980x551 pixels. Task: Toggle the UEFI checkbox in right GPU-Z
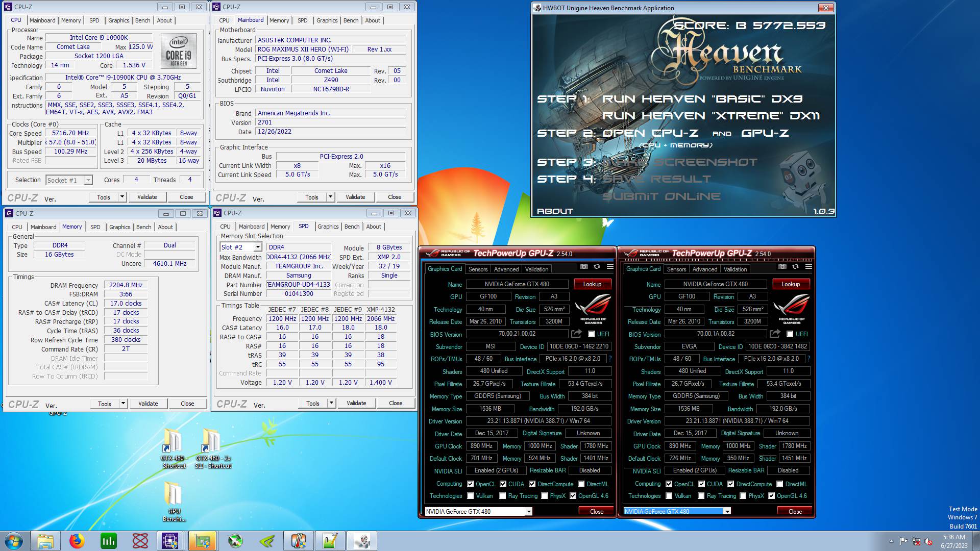pos(790,334)
